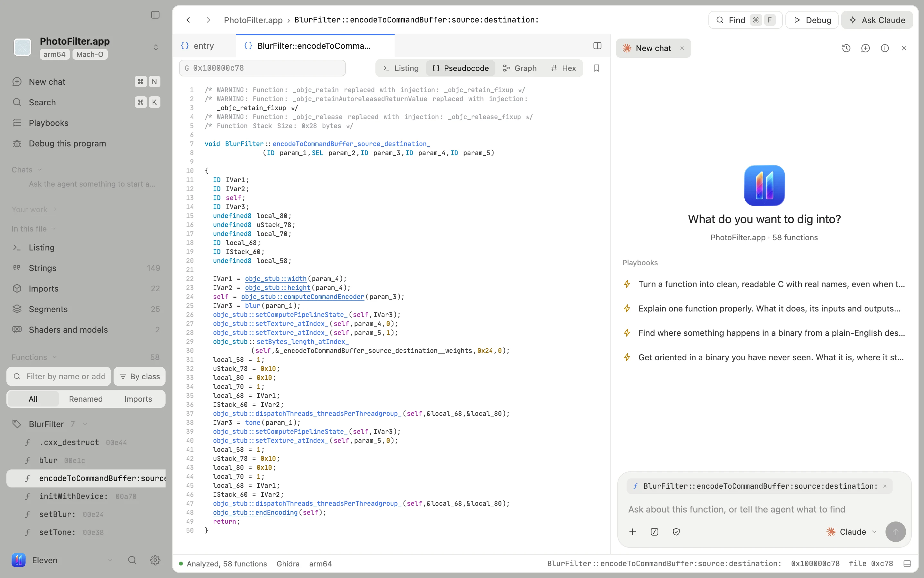Switch to Pseudocode view
The width and height of the screenshot is (924, 578).
pyautogui.click(x=460, y=68)
